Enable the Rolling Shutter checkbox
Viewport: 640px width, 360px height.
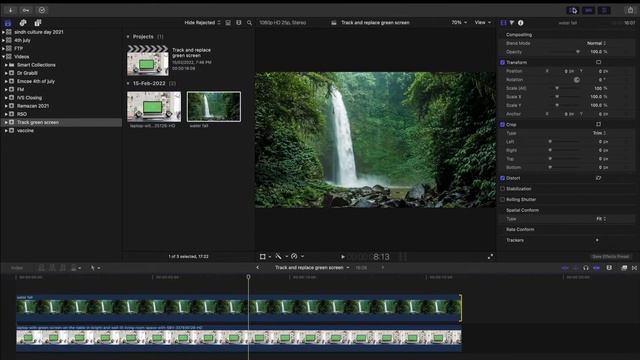502,200
